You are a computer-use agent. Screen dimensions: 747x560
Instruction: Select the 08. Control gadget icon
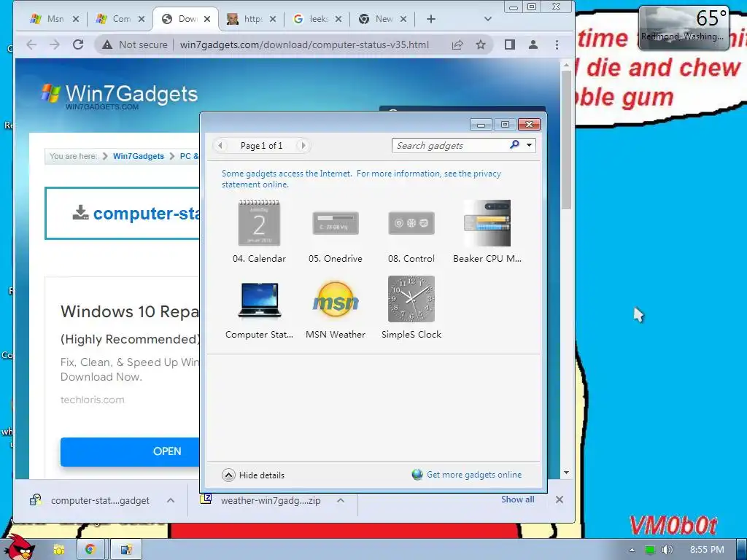(411, 223)
